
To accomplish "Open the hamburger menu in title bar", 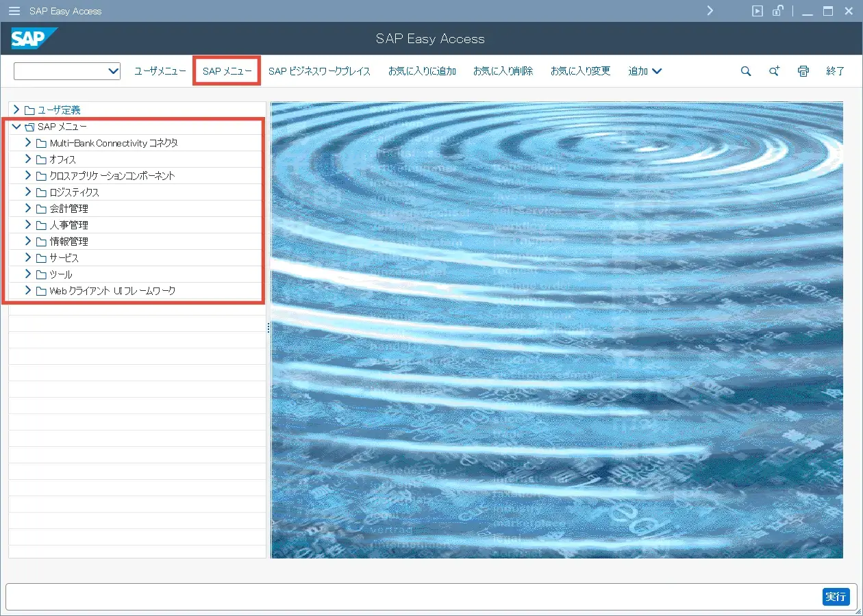I will coord(14,11).
